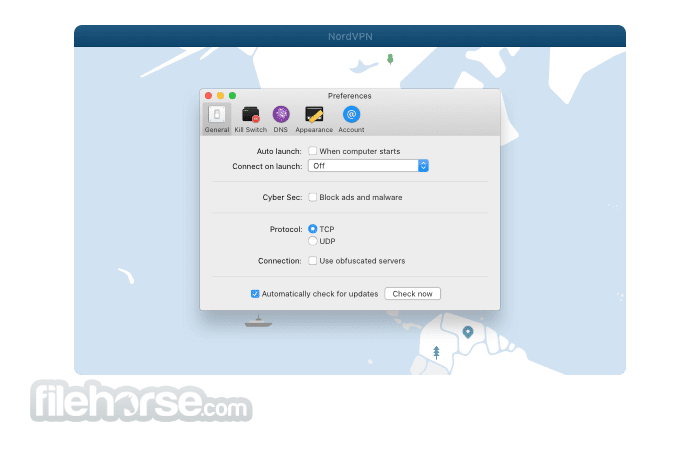
Task: Open the Kill Switch preferences
Action: pyautogui.click(x=250, y=119)
